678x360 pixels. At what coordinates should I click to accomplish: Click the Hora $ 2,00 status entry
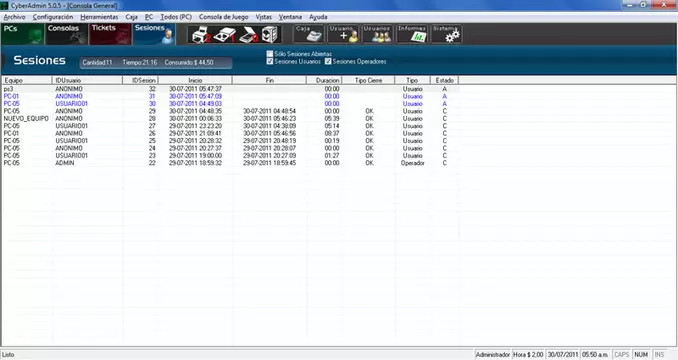(x=528, y=355)
